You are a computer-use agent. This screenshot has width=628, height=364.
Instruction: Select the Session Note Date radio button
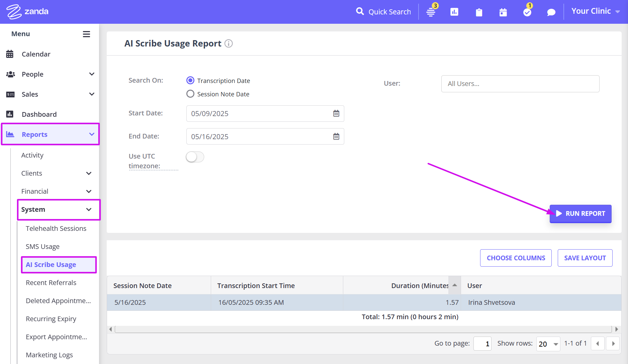tap(190, 94)
